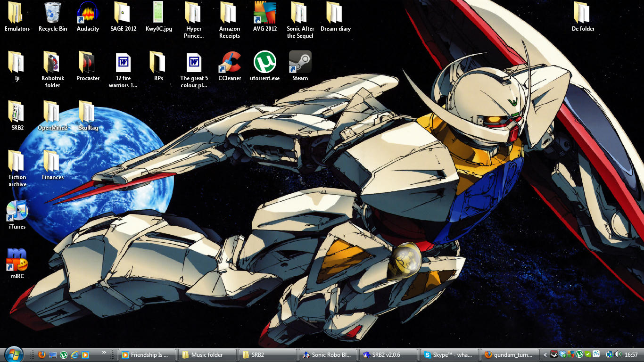The image size is (644, 362).
Task: Launch the mIRC desktop shortcut
Action: coord(17,265)
